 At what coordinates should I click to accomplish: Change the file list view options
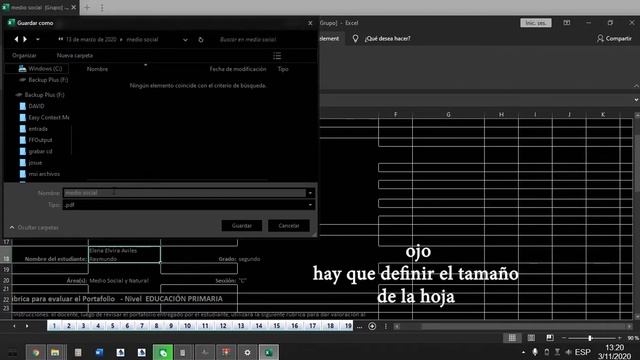277,56
